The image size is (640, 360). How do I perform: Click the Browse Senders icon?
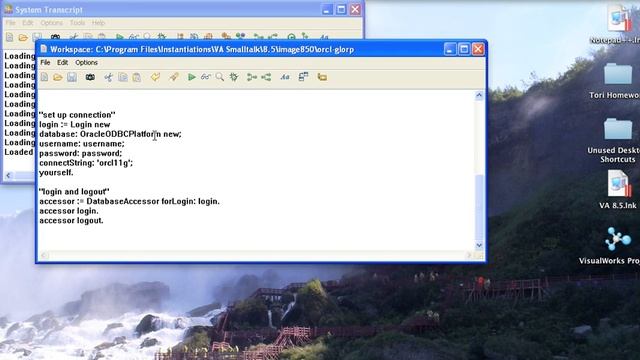pos(266,77)
